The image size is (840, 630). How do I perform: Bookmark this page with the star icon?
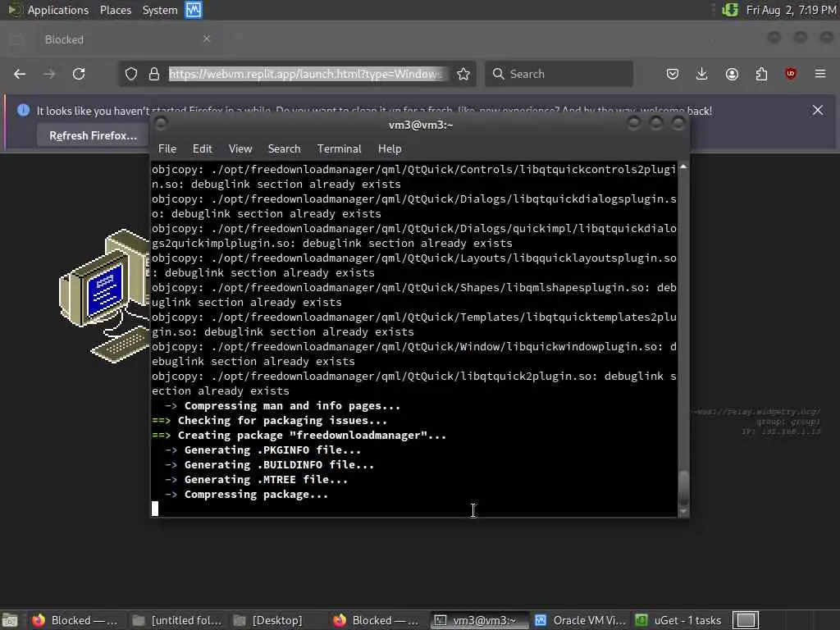[x=463, y=74]
